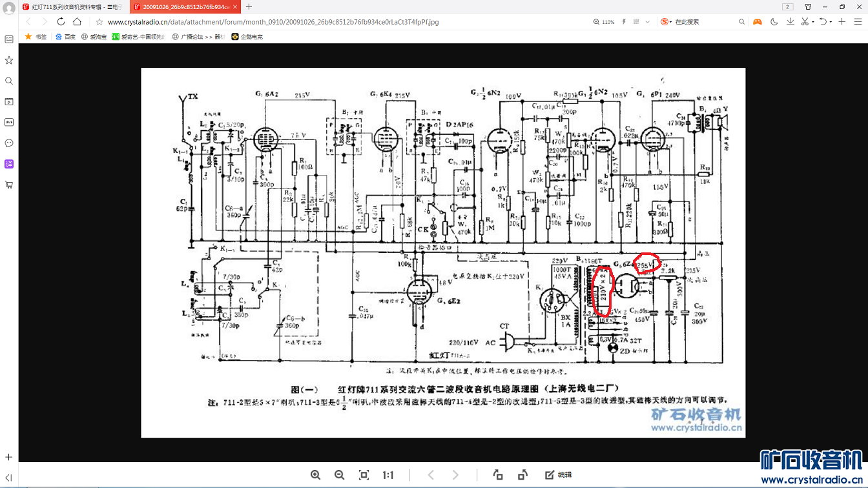The height and width of the screenshot is (488, 868).
Task: Click the 在此搜索 search box
Action: pos(704,22)
